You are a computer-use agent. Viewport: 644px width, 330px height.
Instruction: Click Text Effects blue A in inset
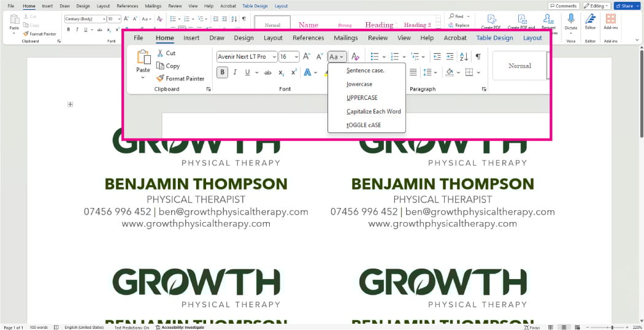pyautogui.click(x=307, y=72)
